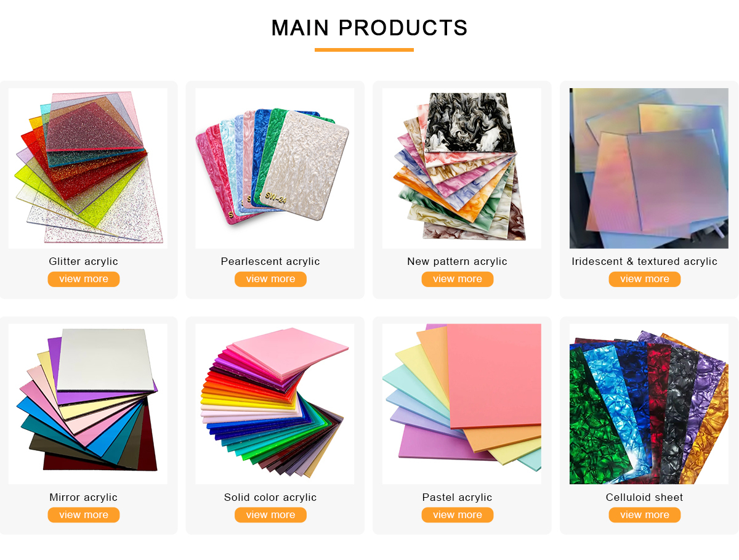Open Pastel acrylic product image

point(462,404)
